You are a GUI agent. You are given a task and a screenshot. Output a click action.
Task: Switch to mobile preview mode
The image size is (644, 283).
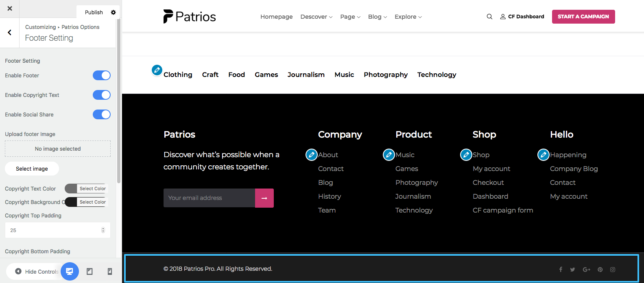click(110, 271)
